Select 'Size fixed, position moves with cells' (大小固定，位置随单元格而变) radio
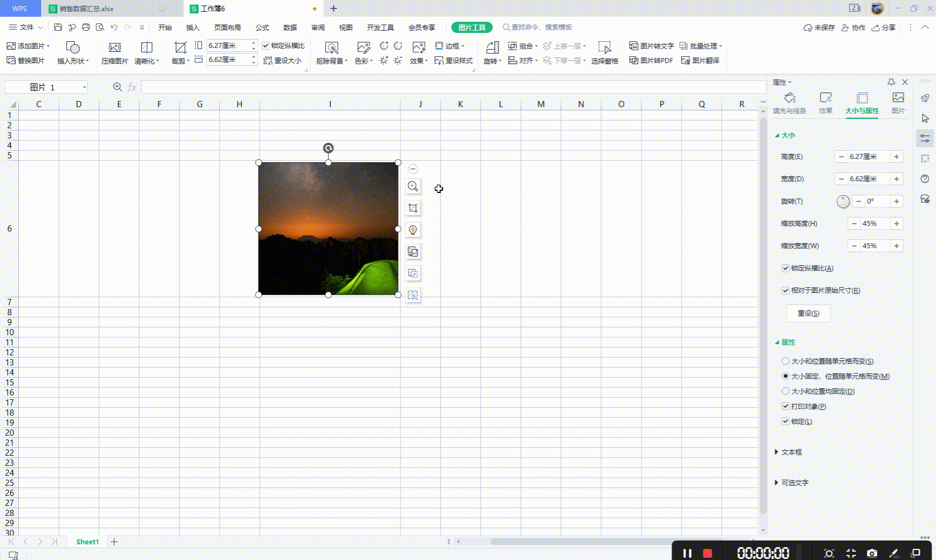 (x=785, y=376)
